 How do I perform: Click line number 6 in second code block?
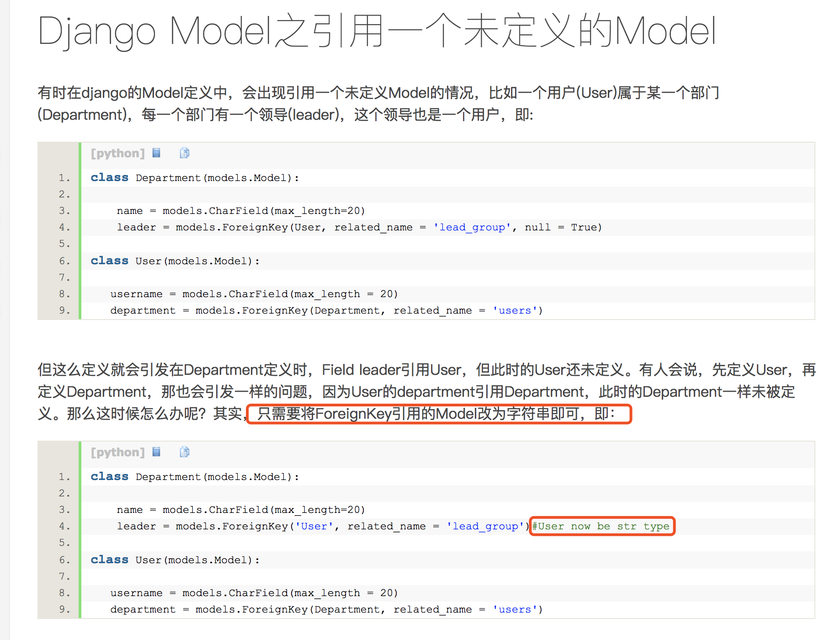pos(64,560)
